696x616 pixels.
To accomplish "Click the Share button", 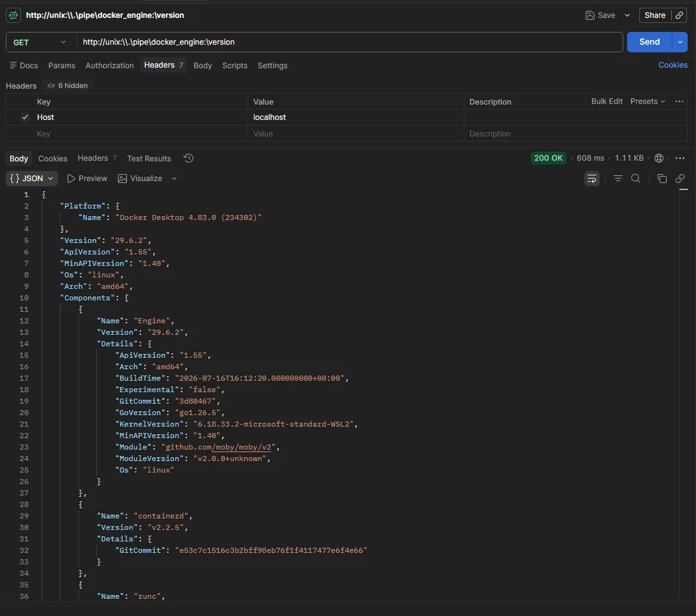I will click(655, 15).
